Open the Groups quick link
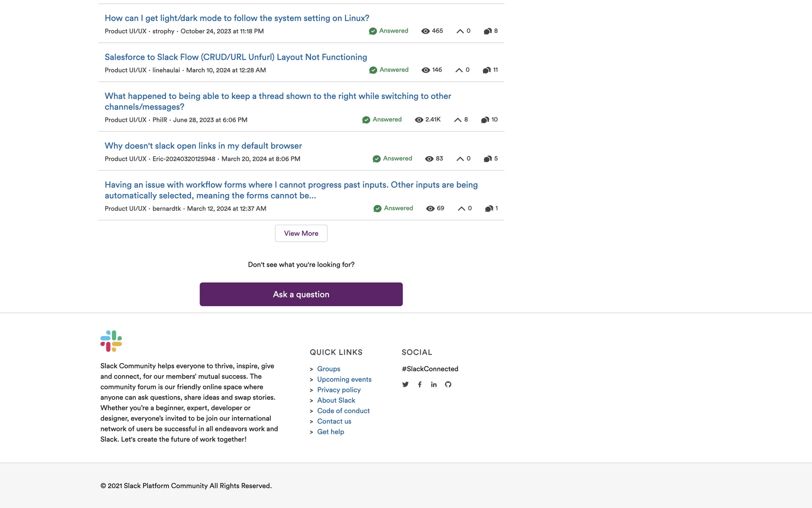This screenshot has width=812, height=508. [x=329, y=369]
